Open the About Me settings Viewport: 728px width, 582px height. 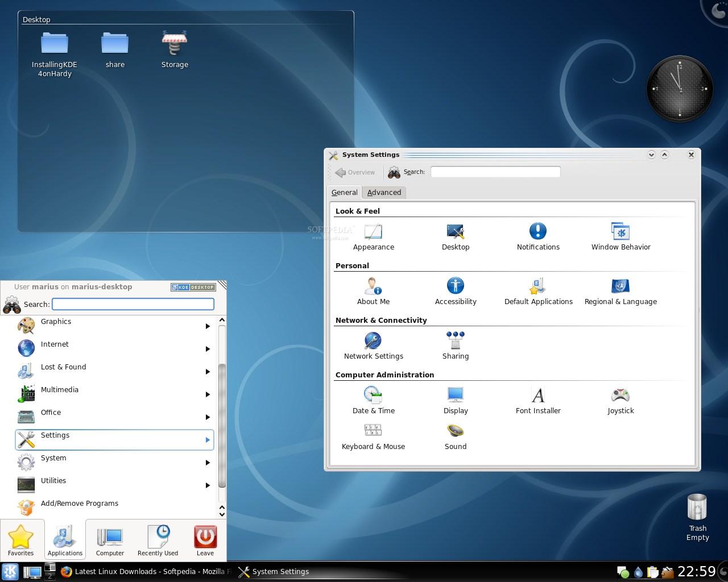click(x=373, y=290)
